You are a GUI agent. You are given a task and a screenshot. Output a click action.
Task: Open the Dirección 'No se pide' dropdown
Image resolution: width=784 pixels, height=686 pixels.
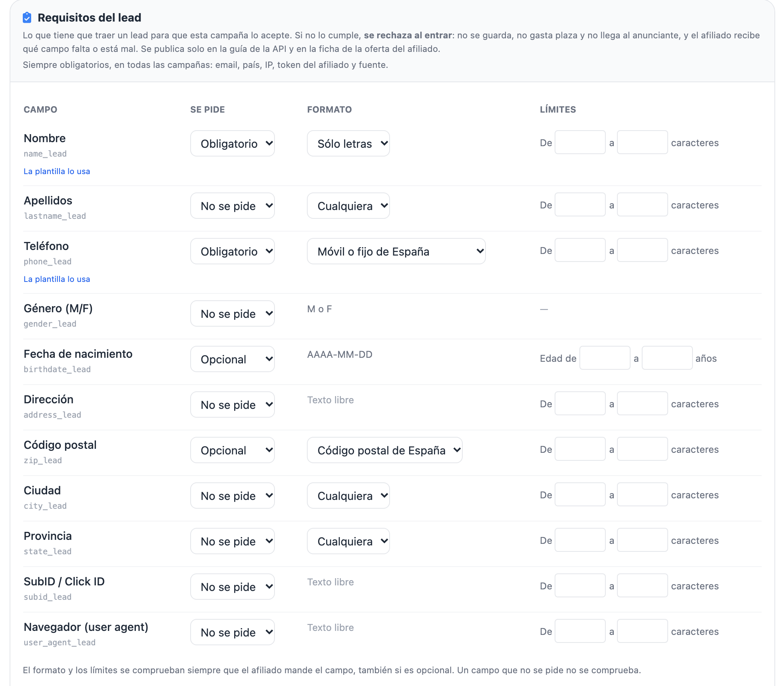coord(233,404)
